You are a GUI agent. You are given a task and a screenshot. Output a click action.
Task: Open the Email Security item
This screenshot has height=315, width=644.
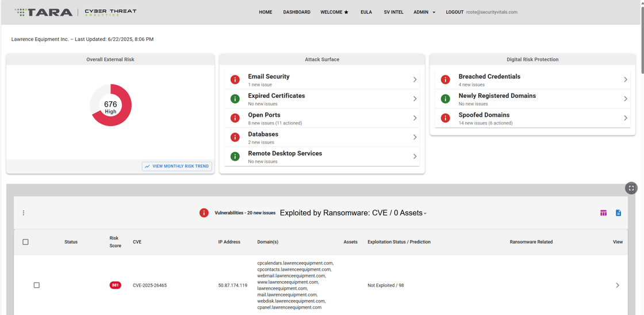(322, 79)
